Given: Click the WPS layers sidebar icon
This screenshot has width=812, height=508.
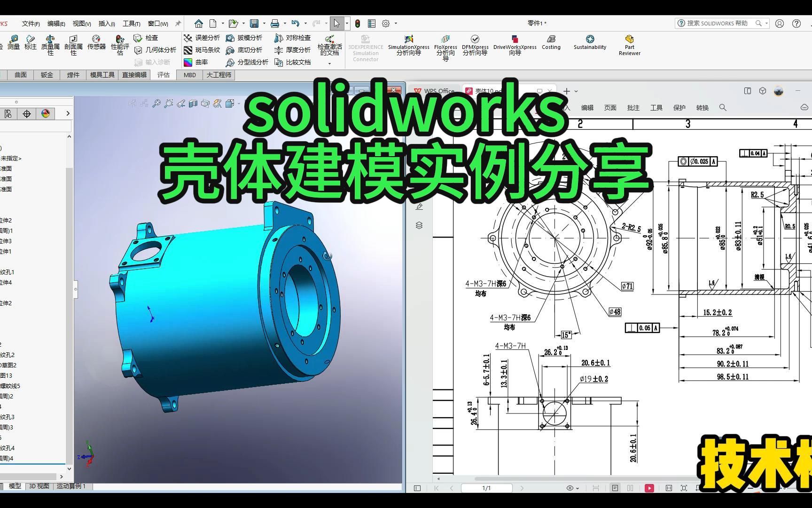Looking at the screenshot, I should 419,225.
